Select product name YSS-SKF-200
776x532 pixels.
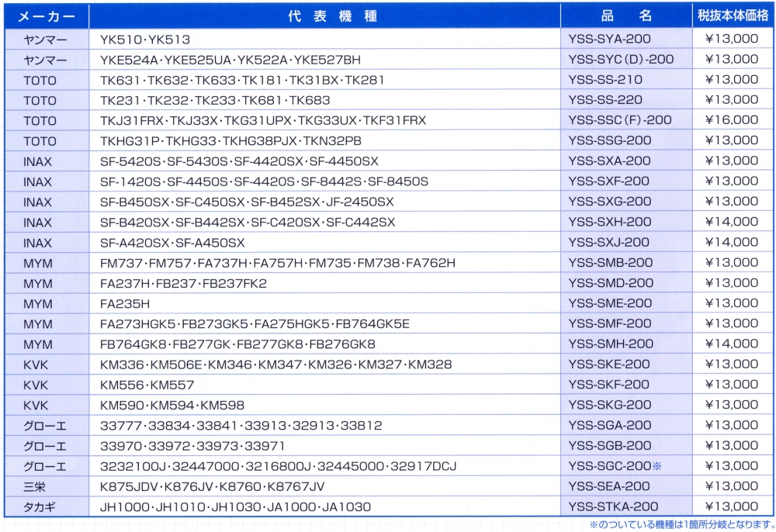(608, 385)
